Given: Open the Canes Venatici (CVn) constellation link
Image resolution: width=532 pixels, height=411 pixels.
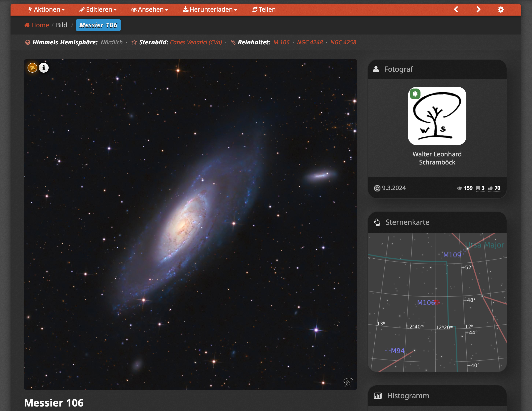Looking at the screenshot, I should click(x=196, y=42).
